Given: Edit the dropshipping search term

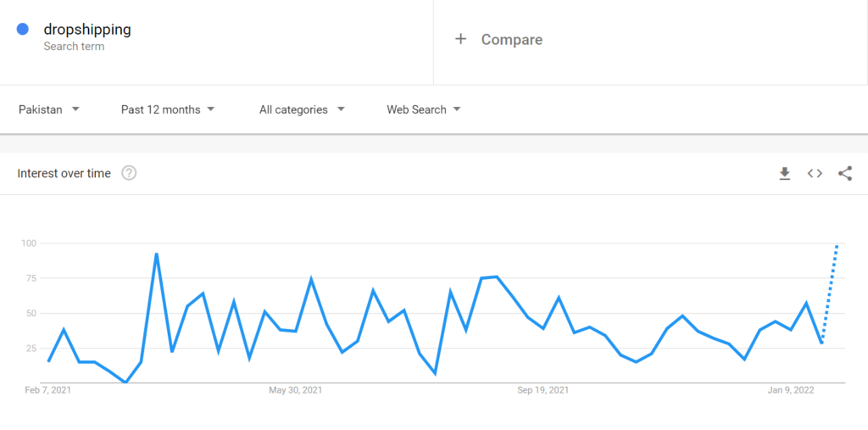Looking at the screenshot, I should click(87, 30).
